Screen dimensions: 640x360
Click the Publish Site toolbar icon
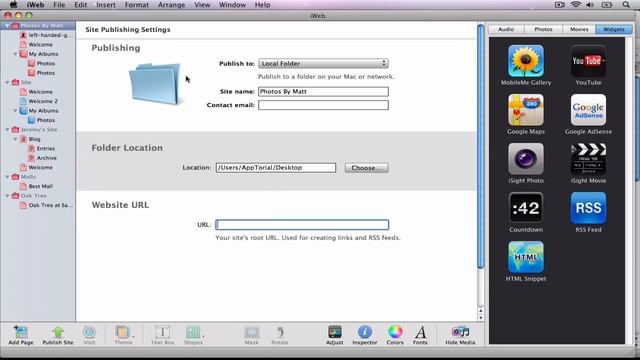(58, 335)
